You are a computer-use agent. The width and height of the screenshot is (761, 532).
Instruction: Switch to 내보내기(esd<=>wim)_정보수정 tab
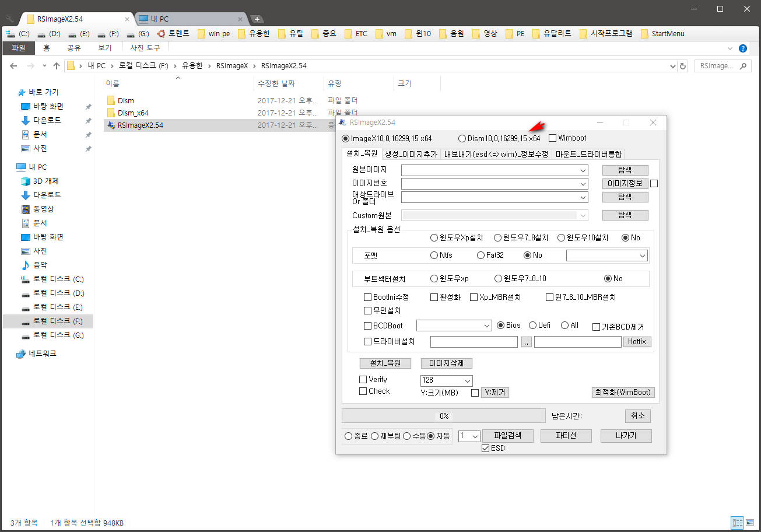pos(496,154)
